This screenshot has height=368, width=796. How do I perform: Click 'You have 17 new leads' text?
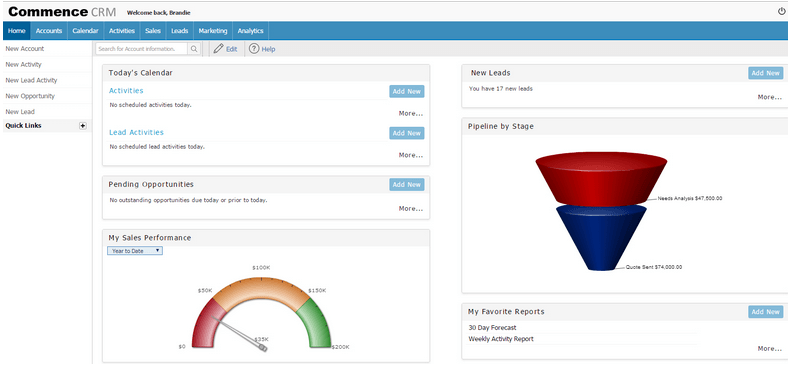(501, 89)
